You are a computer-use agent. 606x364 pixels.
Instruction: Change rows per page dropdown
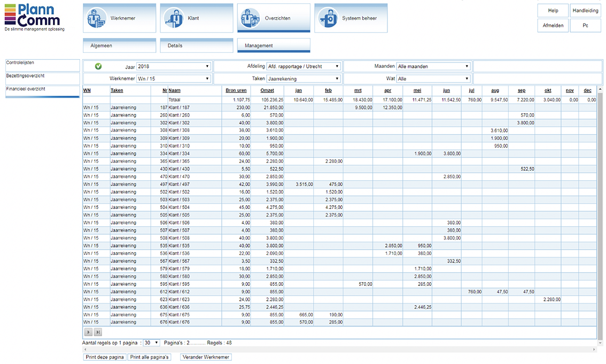[151, 343]
